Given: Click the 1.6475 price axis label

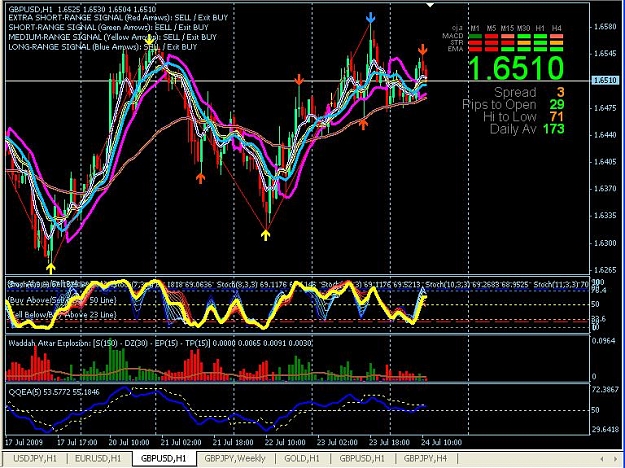Looking at the screenshot, I should 605,108.
